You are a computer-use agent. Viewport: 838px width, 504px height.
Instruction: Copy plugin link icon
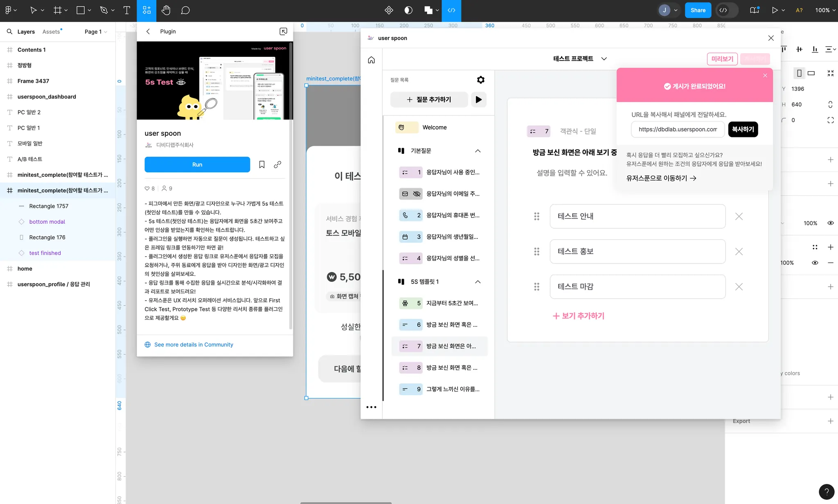click(277, 164)
